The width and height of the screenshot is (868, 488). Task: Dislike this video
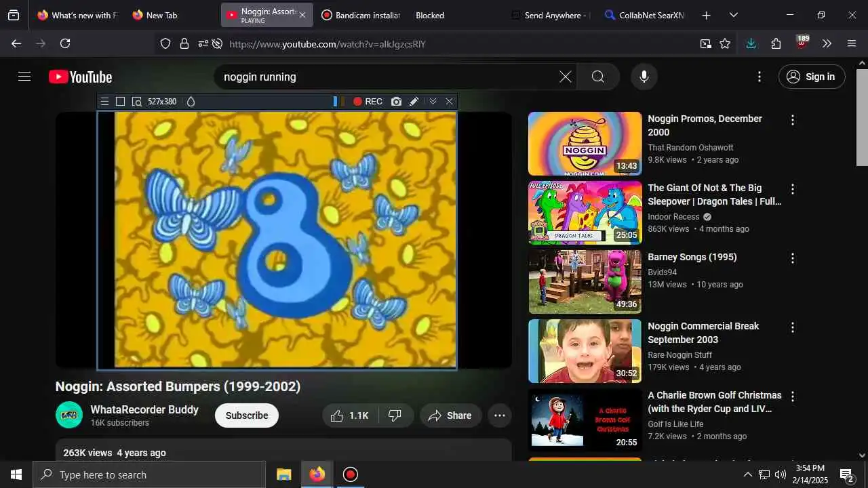[x=395, y=415]
